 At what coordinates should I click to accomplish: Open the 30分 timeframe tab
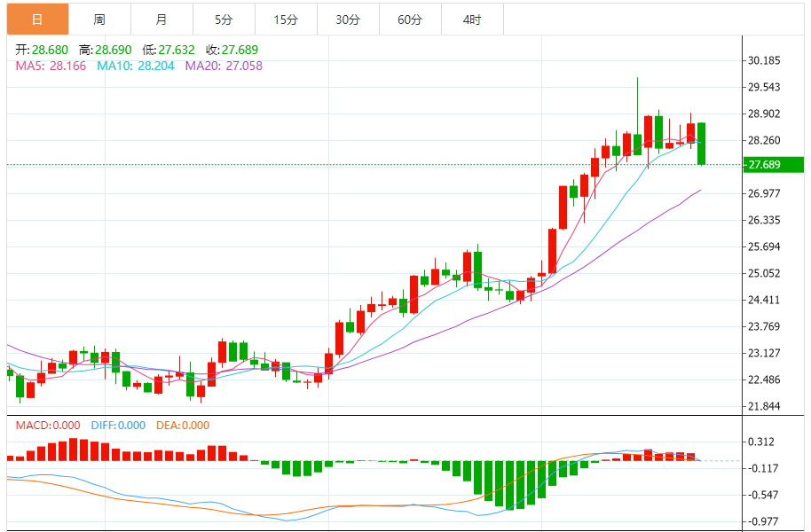pos(348,20)
